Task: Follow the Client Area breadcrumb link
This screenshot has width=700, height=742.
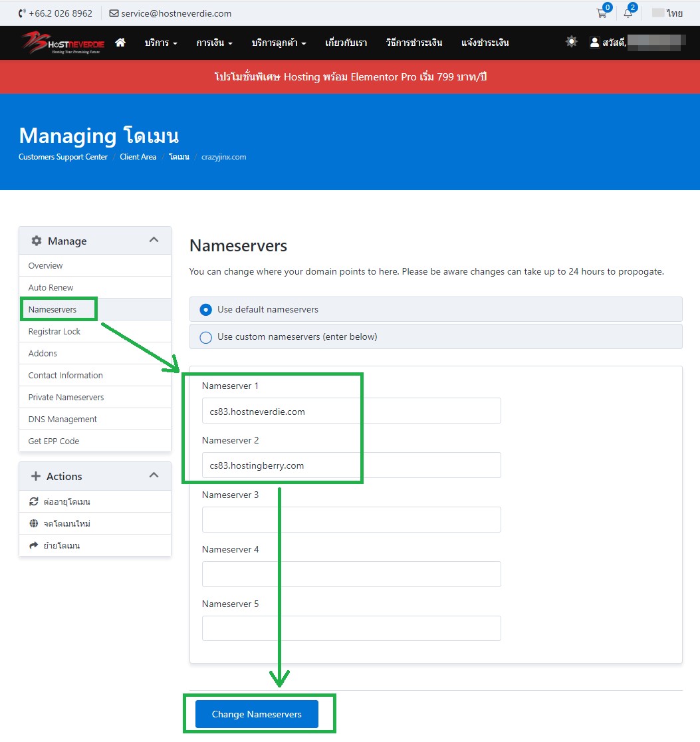Action: pos(138,157)
